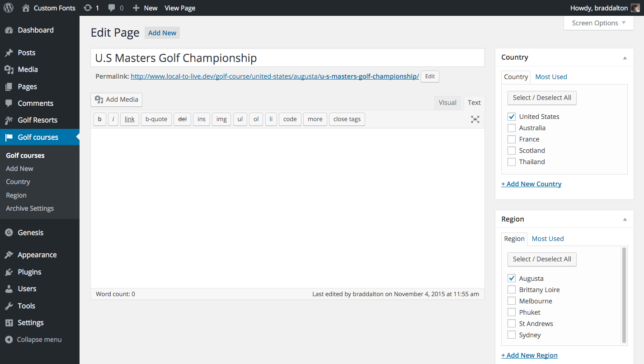Image resolution: width=644 pixels, height=364 pixels.
Task: Click the Region list scrollbar
Action: pyautogui.click(x=624, y=295)
